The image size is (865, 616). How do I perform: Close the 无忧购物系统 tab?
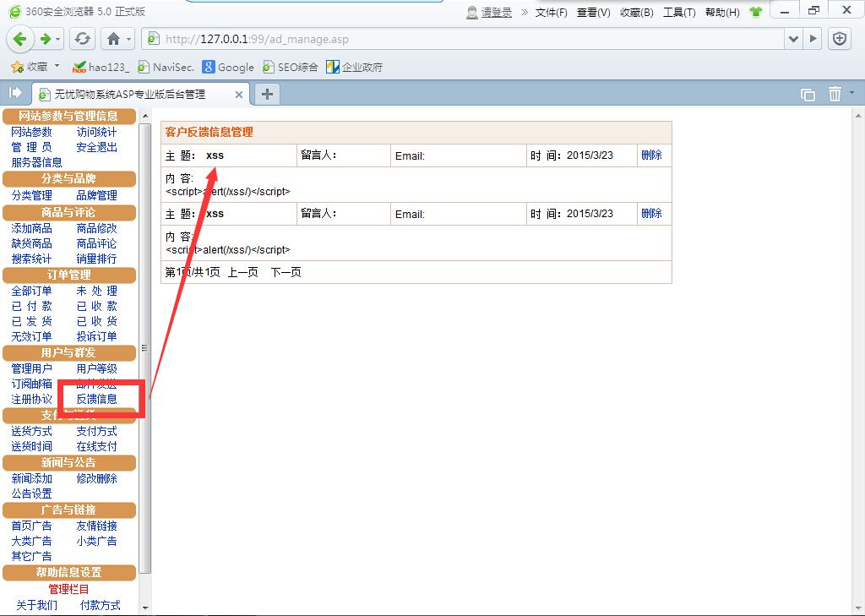(239, 95)
